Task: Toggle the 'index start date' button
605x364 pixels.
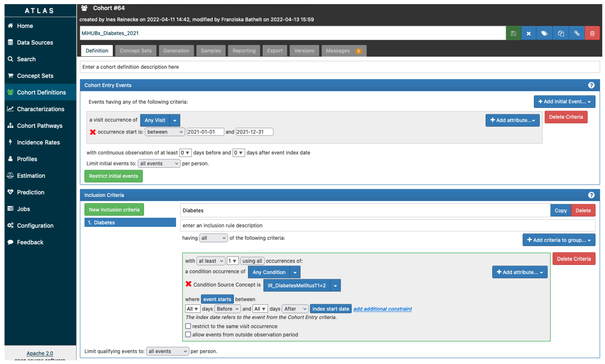Action: [x=331, y=309]
